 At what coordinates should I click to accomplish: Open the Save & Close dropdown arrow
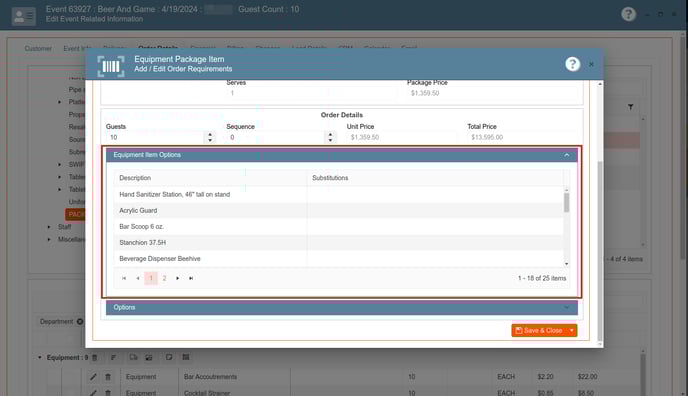pyautogui.click(x=572, y=330)
